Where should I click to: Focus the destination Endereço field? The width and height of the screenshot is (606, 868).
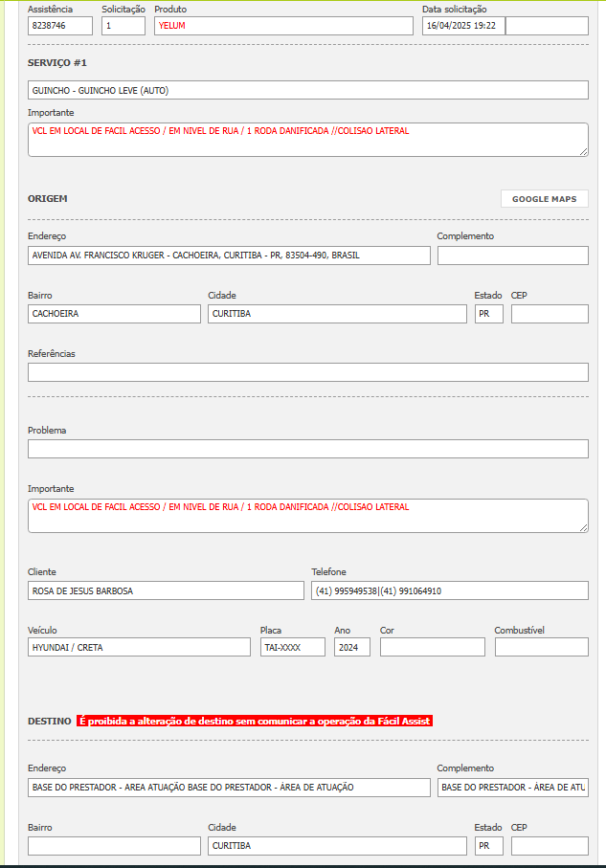[229, 788]
